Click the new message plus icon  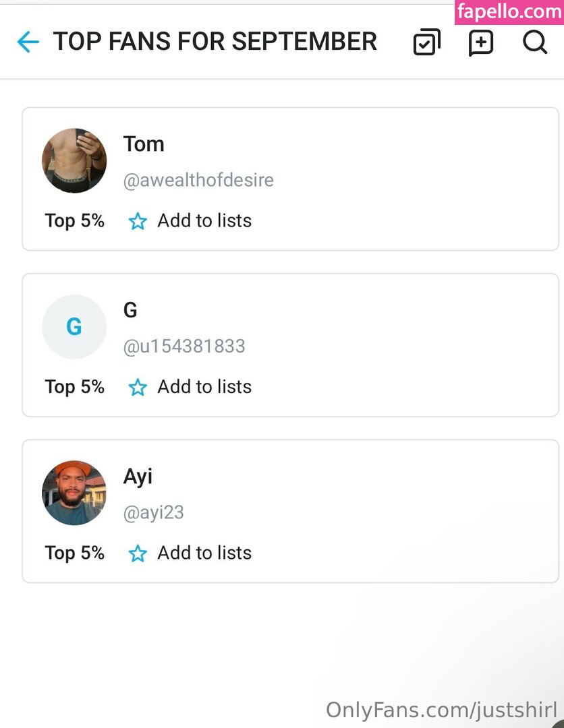[x=481, y=42]
